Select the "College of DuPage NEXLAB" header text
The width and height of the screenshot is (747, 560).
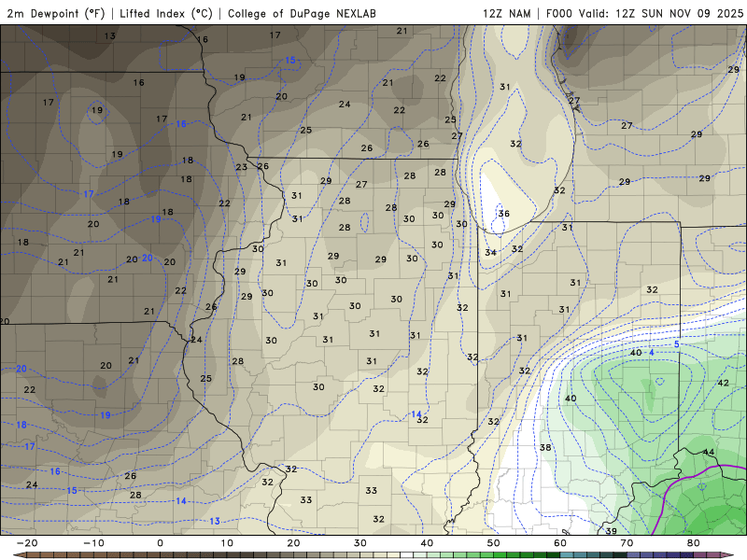click(302, 13)
